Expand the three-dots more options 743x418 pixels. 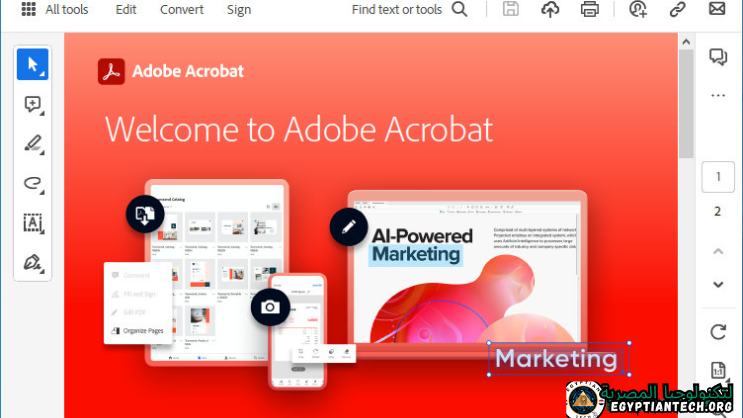[x=717, y=96]
